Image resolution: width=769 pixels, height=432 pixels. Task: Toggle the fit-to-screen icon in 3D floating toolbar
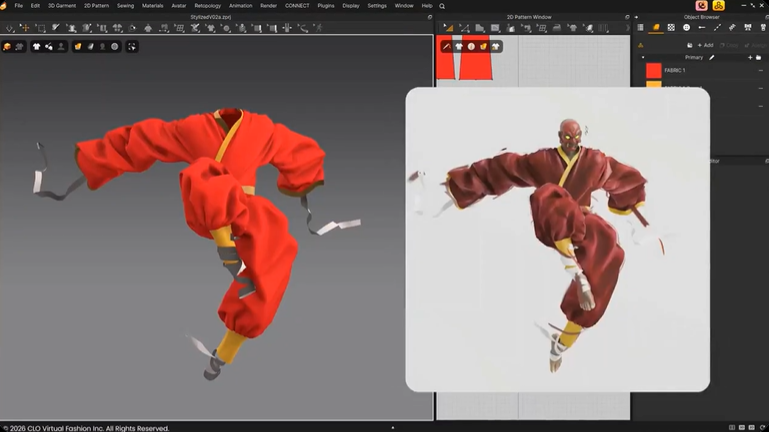132,47
